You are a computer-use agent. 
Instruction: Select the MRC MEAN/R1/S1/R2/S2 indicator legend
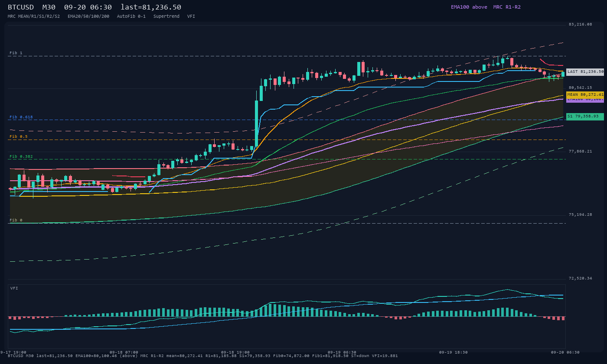click(x=34, y=16)
